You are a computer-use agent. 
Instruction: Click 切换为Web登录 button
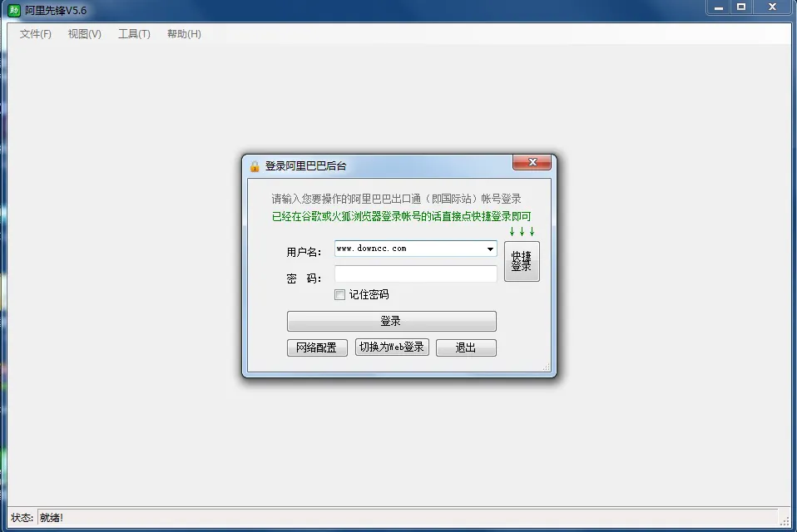click(392, 347)
